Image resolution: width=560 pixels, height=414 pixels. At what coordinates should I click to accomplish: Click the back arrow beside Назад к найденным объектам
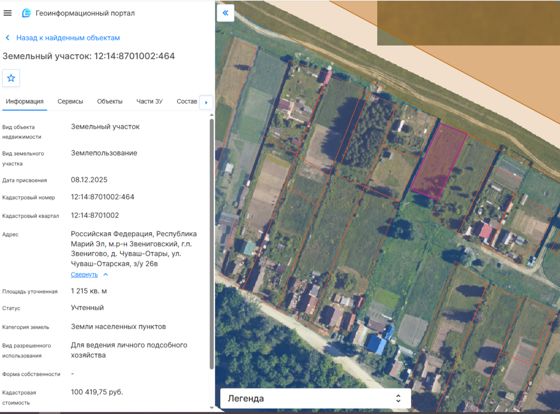tap(8, 38)
